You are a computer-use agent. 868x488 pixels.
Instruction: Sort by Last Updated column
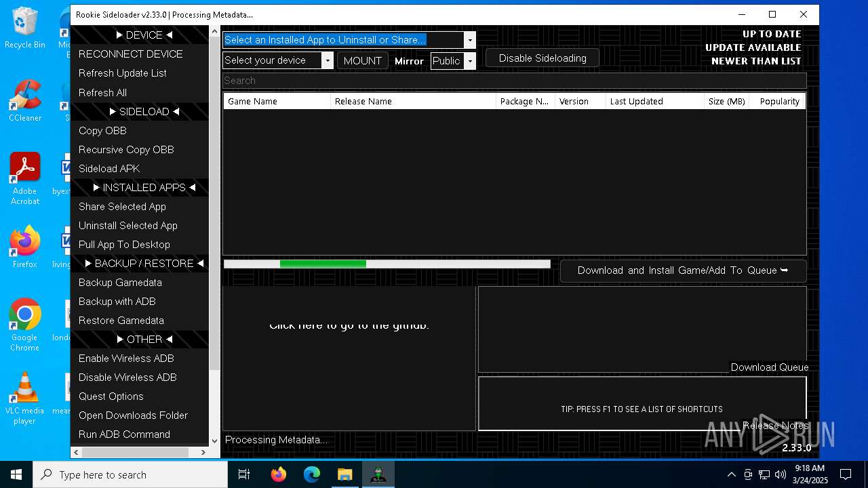click(654, 101)
